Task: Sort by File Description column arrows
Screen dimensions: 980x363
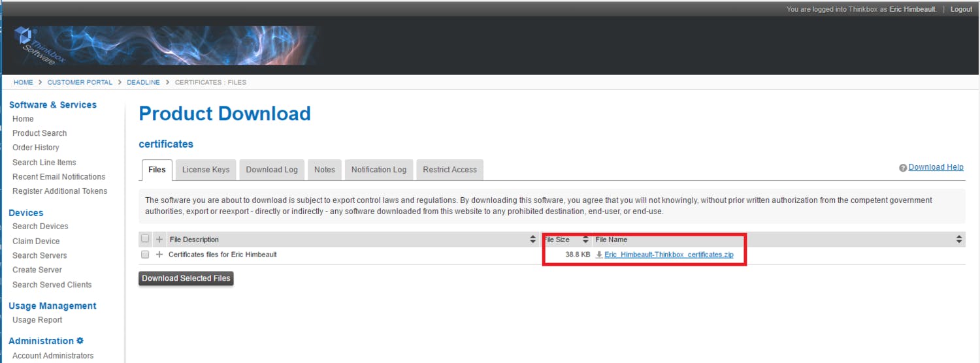Action: pos(533,240)
